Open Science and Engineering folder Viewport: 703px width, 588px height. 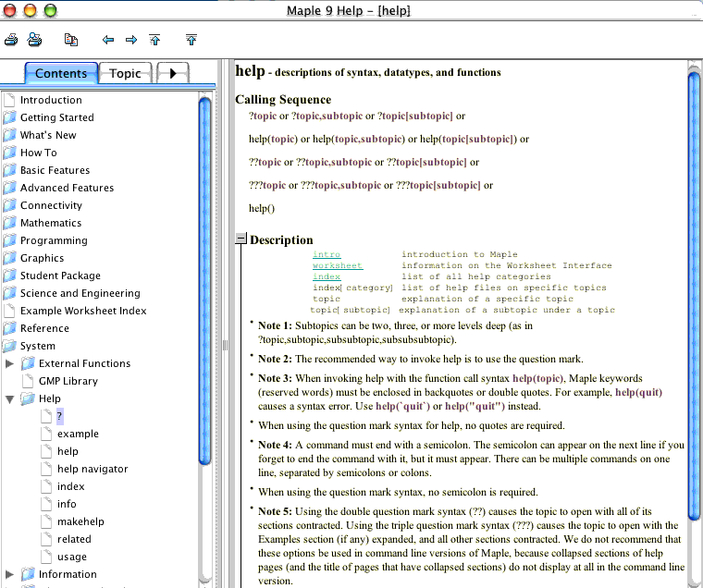(x=80, y=293)
